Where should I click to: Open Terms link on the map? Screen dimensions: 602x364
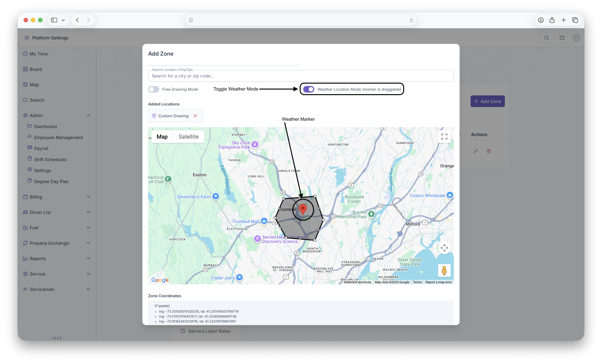417,282
